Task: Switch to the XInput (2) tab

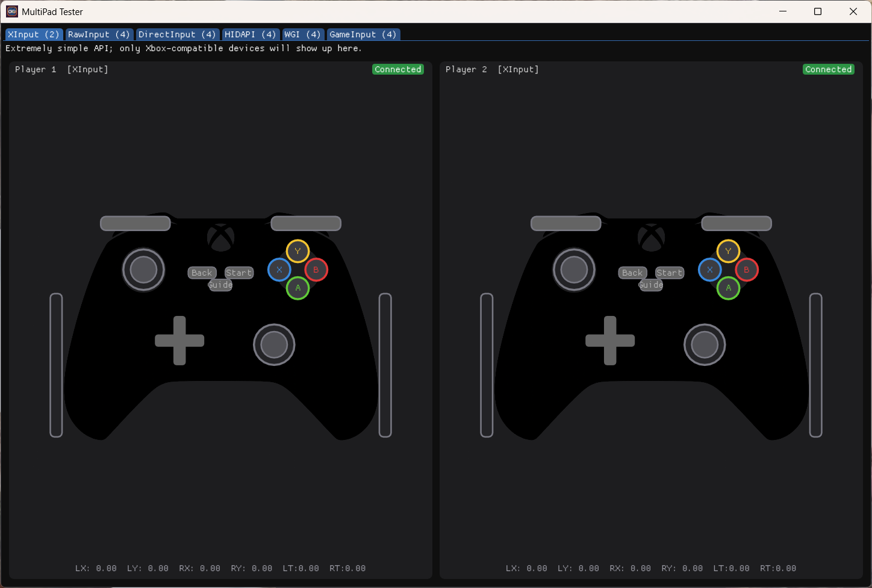Action: click(x=34, y=34)
